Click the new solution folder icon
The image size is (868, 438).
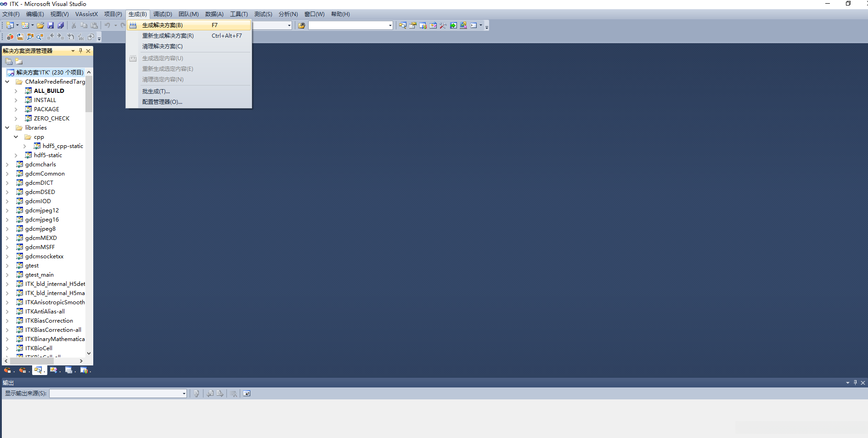point(19,61)
